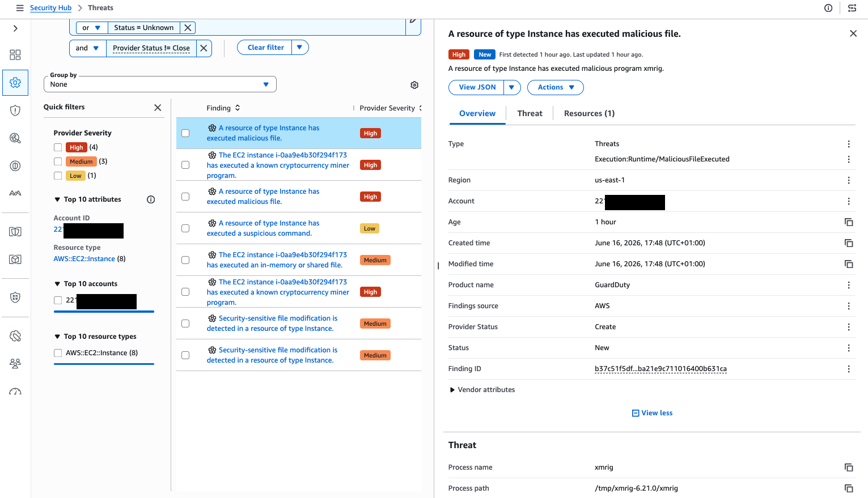Image resolution: width=868 pixels, height=498 pixels.
Task: Click the Provider Status != Close filter token
Action: click(x=151, y=48)
